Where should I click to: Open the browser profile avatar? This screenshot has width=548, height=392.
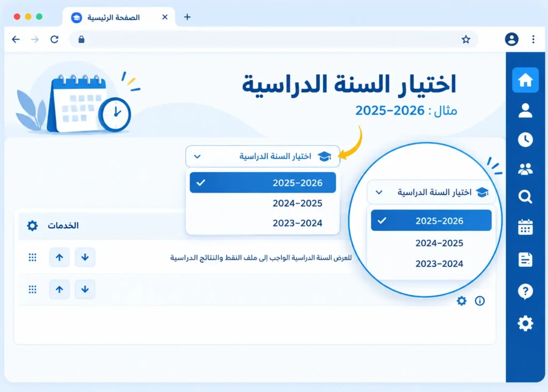click(x=512, y=39)
